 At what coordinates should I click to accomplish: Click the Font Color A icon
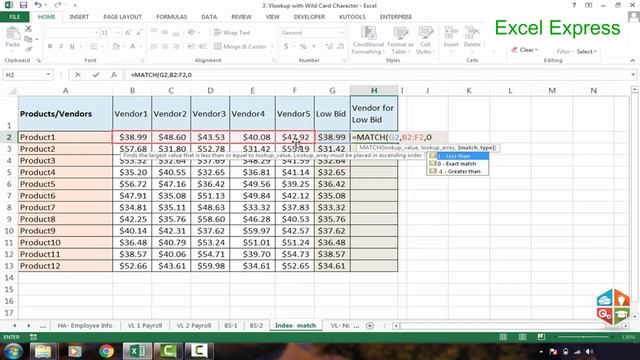pos(133,47)
